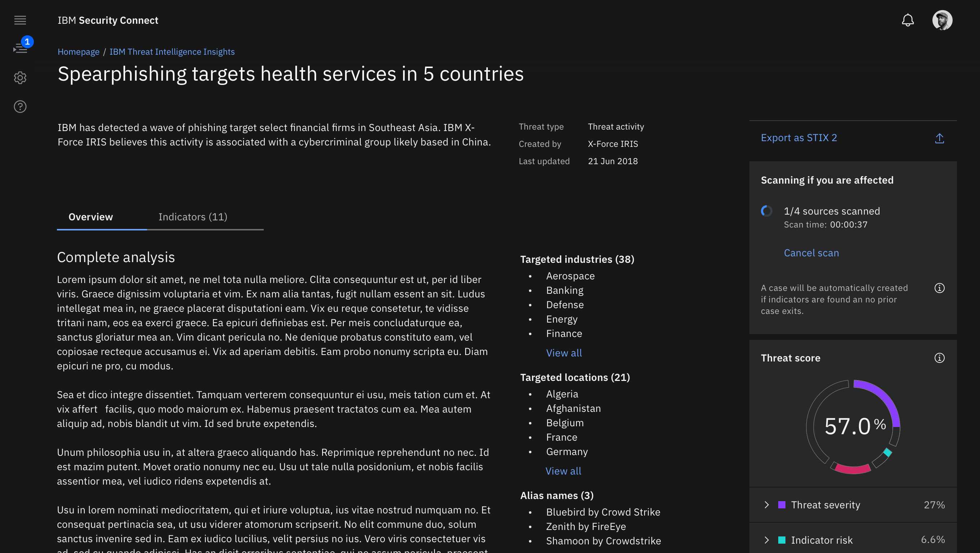Click the Threat score info icon
The image size is (980, 553).
click(939, 358)
